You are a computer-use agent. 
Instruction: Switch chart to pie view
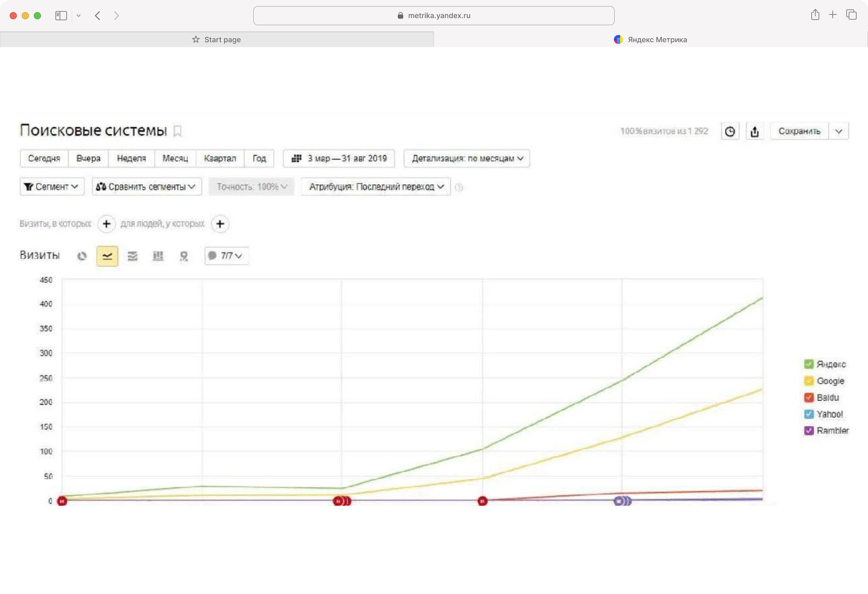point(82,256)
